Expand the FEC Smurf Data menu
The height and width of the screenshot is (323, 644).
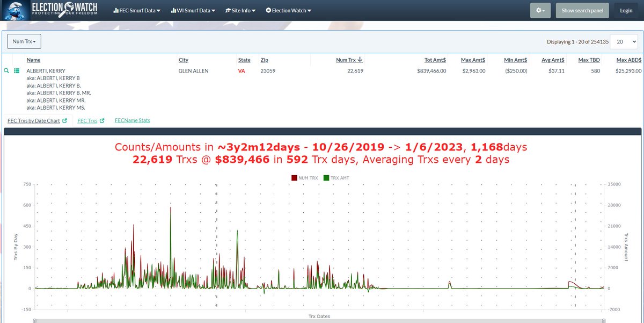click(x=137, y=11)
